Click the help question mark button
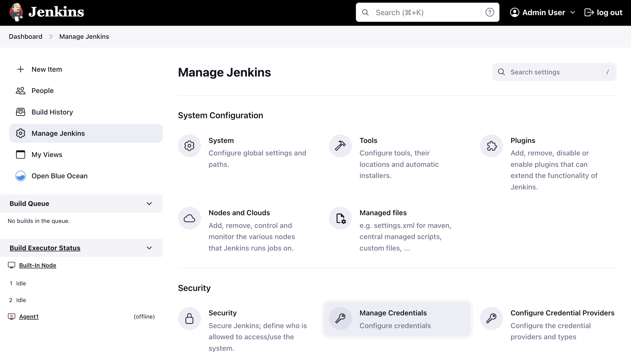The image size is (631, 364). tap(490, 12)
